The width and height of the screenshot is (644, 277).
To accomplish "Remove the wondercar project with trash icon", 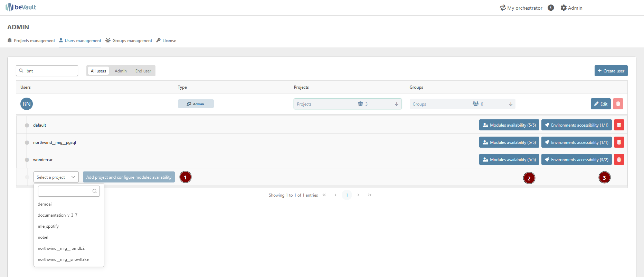I will click(619, 160).
